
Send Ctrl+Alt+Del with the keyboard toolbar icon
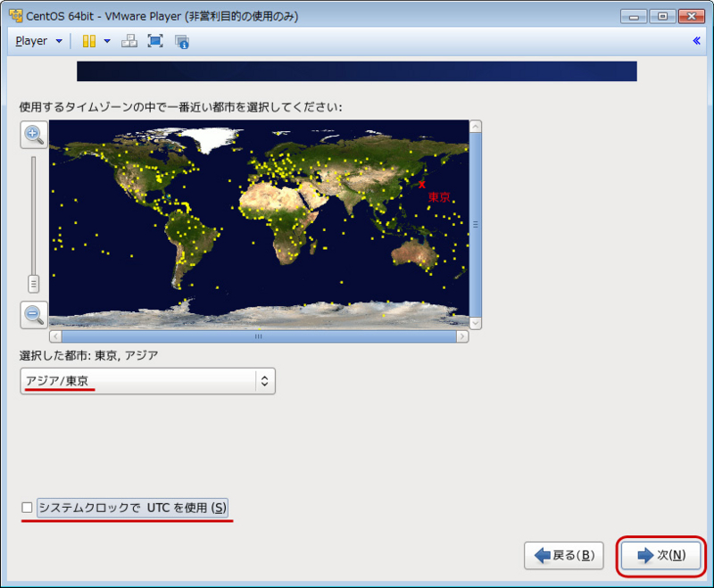(x=129, y=40)
